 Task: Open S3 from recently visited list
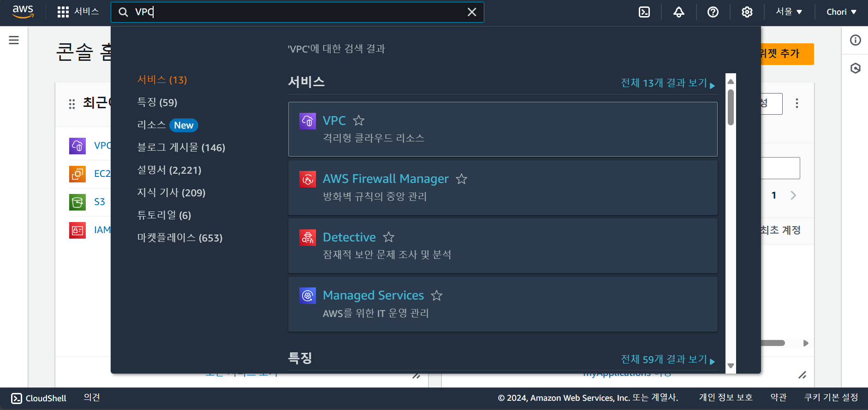click(100, 202)
